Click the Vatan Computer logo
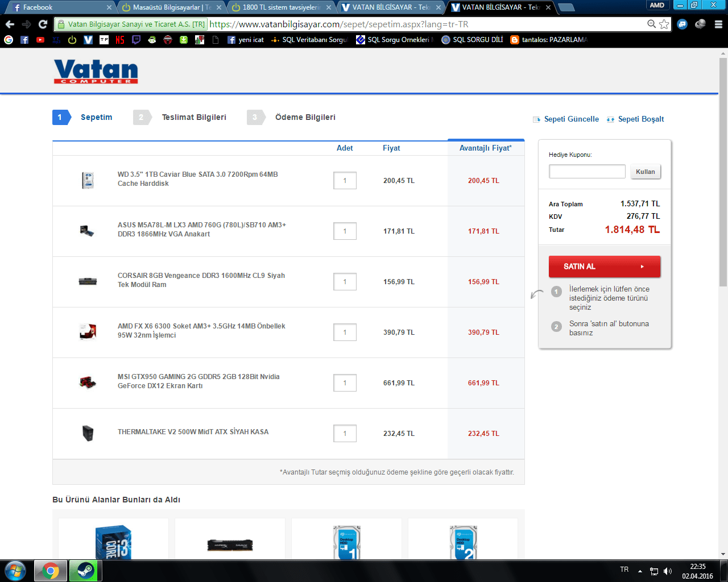This screenshot has height=582, width=728. point(96,72)
